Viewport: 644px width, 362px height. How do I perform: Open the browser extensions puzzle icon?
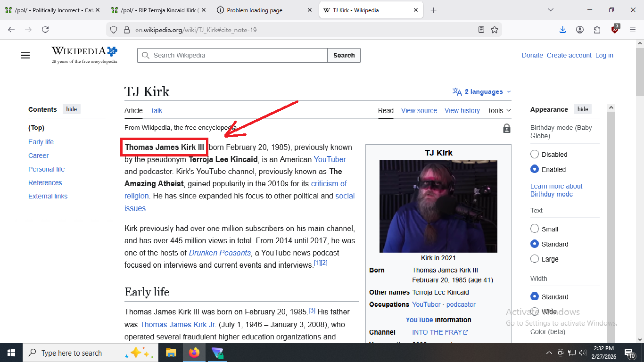click(x=597, y=30)
